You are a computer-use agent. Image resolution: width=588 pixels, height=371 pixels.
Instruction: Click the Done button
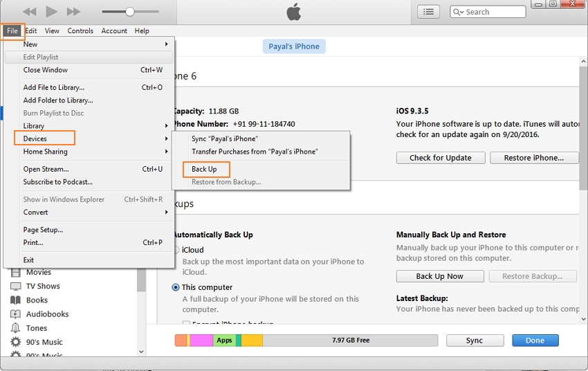coord(535,341)
